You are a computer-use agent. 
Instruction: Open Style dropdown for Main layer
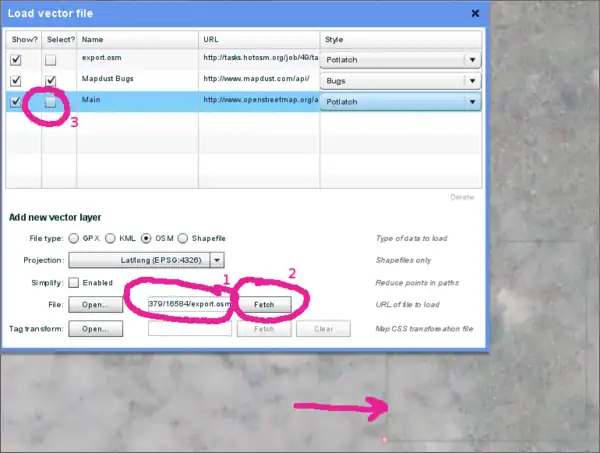[x=471, y=101]
